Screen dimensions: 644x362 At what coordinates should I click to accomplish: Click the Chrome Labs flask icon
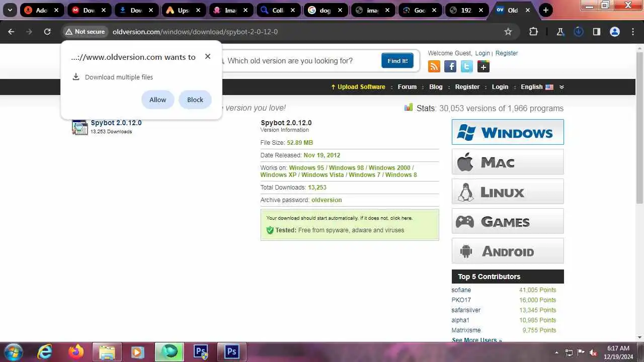tap(560, 32)
